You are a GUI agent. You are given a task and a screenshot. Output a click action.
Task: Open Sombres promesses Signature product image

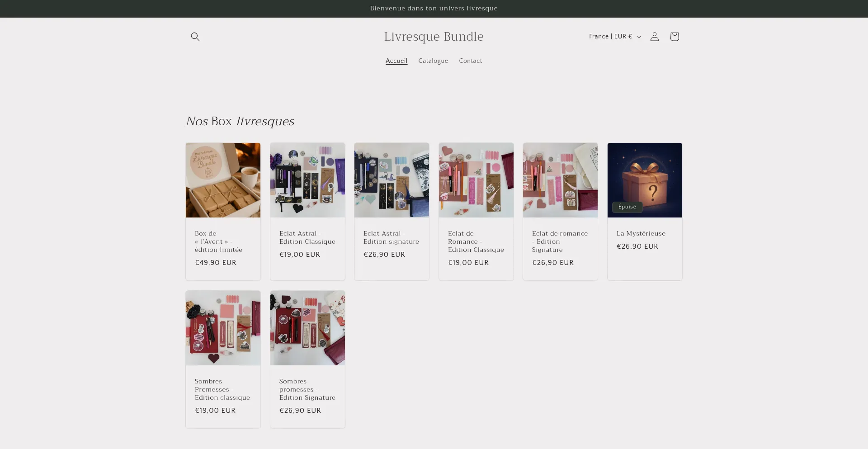coord(307,328)
